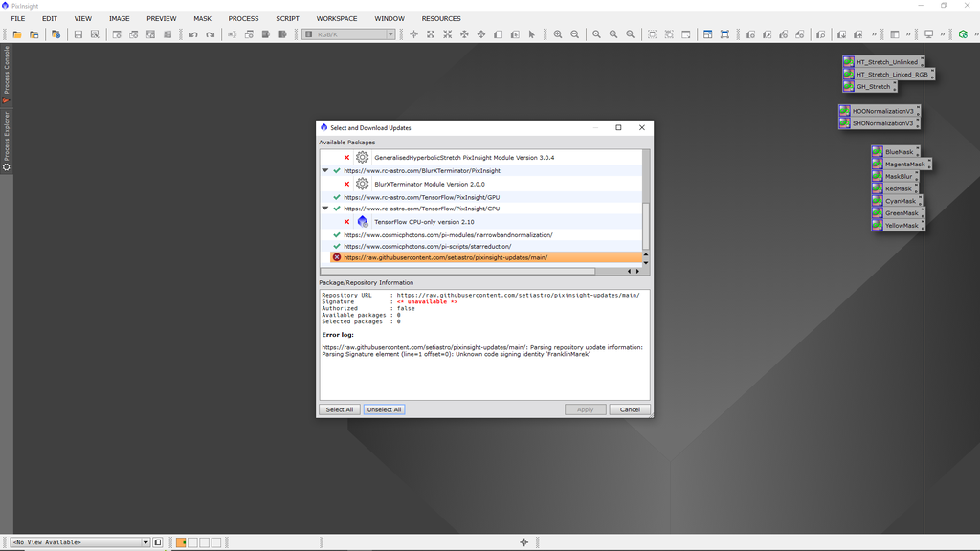Click the horizontal scrollbar of Available Packages
This screenshot has height=551, width=980.
457,271
